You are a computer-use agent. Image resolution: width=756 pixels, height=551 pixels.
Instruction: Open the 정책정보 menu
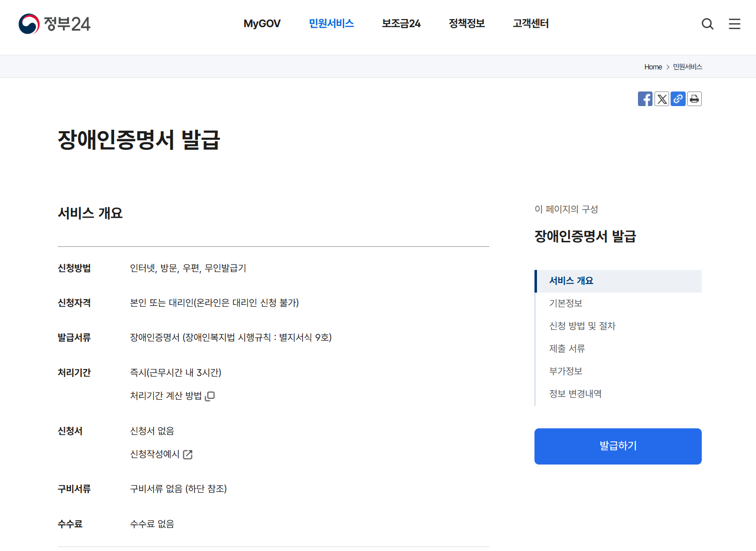[x=466, y=24]
